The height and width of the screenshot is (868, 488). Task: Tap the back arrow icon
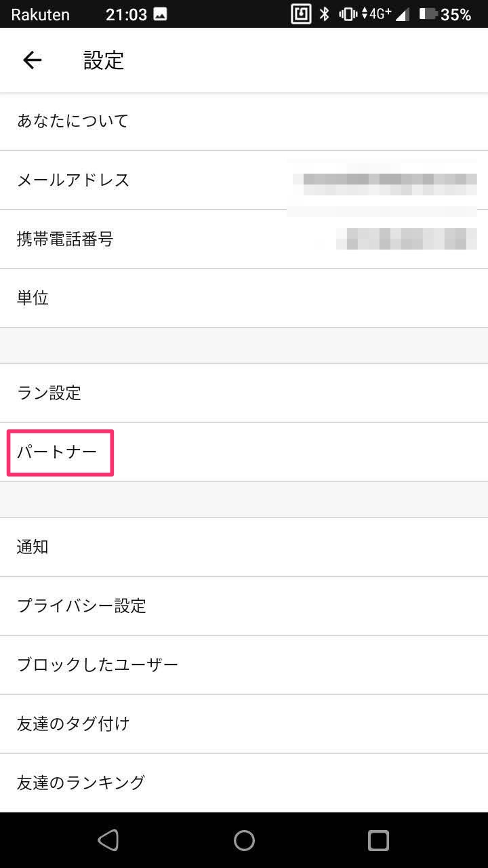(32, 60)
